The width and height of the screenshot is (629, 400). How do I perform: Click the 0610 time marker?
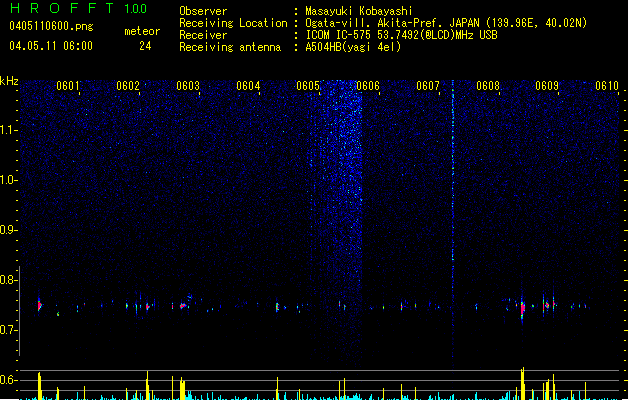607,86
